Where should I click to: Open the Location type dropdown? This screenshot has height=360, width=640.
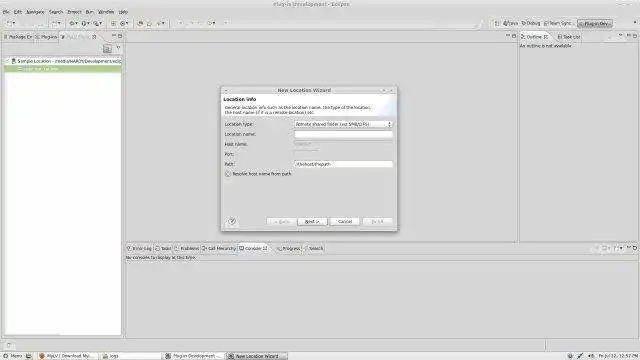coord(343,124)
